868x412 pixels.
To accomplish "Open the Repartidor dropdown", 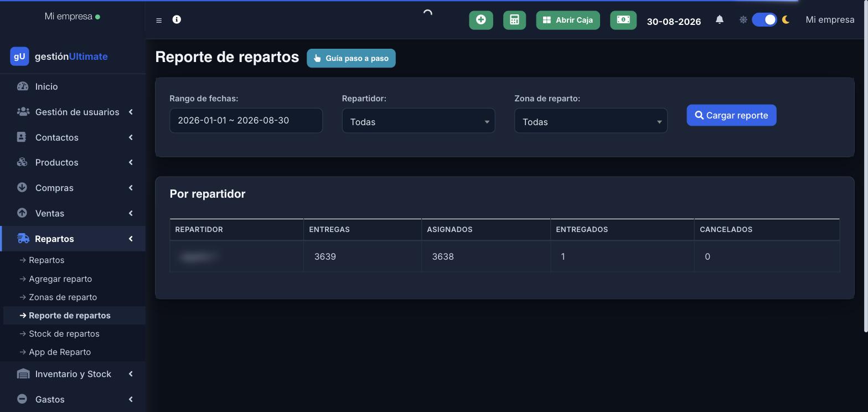I will tap(418, 121).
